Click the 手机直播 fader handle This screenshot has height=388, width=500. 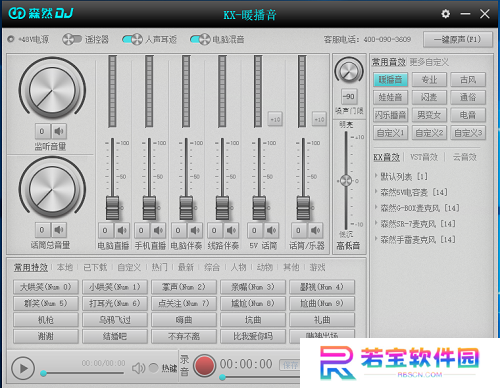click(149, 208)
